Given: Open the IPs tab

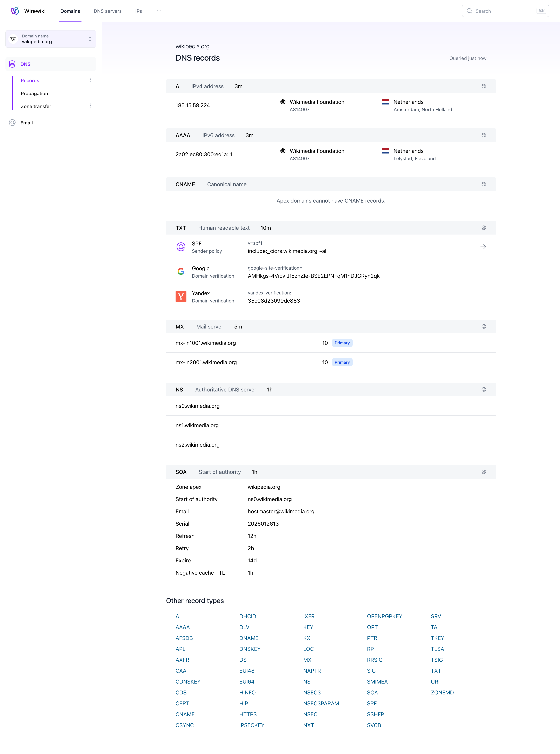Looking at the screenshot, I should (x=138, y=11).
